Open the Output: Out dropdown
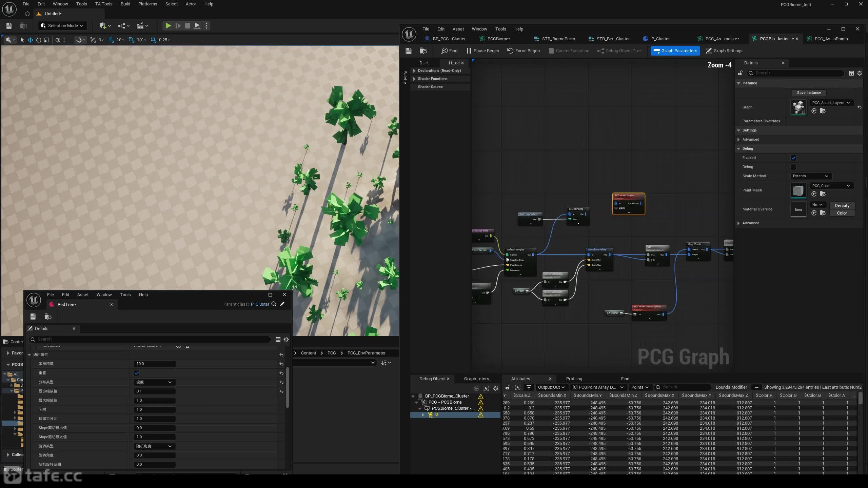 click(x=551, y=387)
